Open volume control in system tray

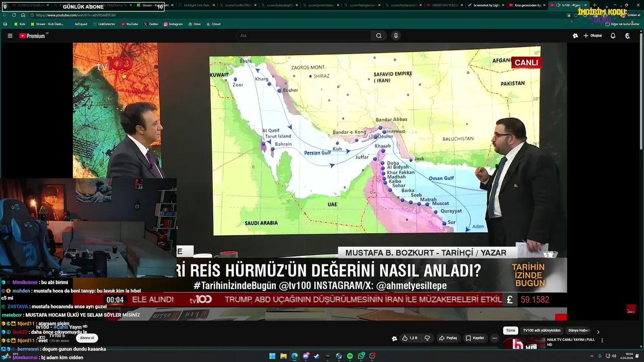tap(614, 356)
